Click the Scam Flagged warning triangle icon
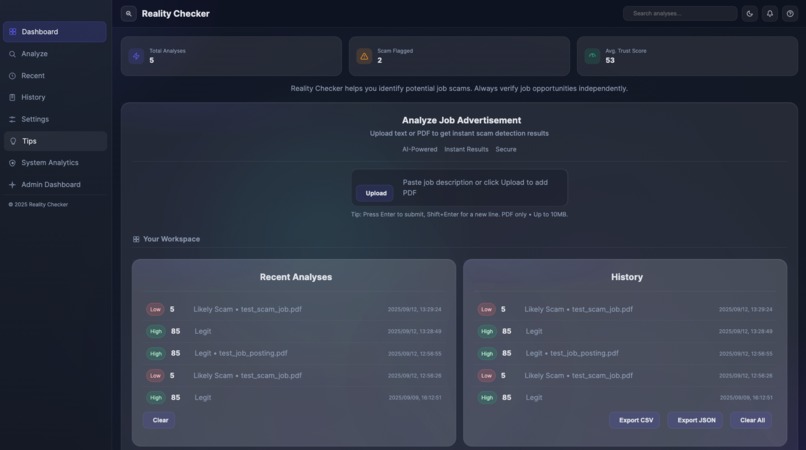This screenshot has height=450, width=806. (364, 56)
